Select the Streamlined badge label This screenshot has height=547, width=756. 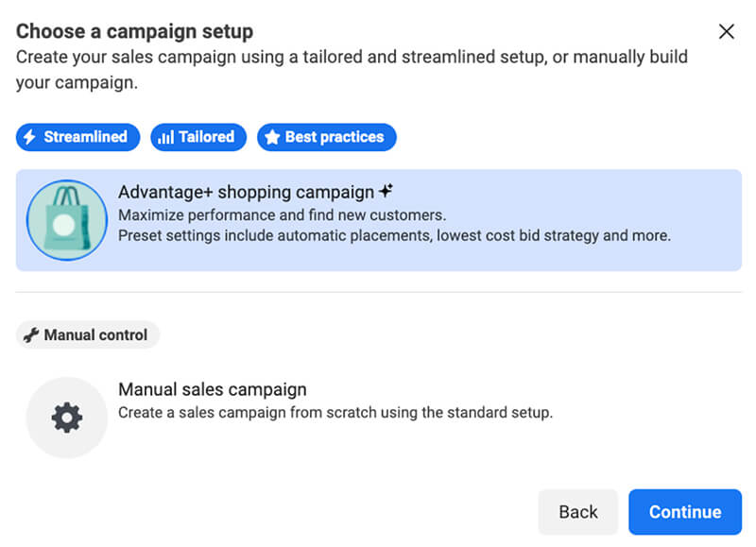(85, 137)
